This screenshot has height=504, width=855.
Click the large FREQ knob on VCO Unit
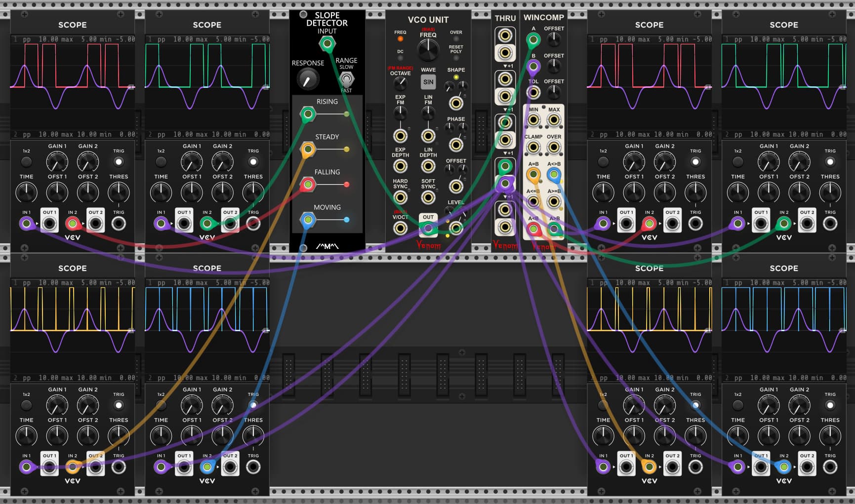coord(428,50)
